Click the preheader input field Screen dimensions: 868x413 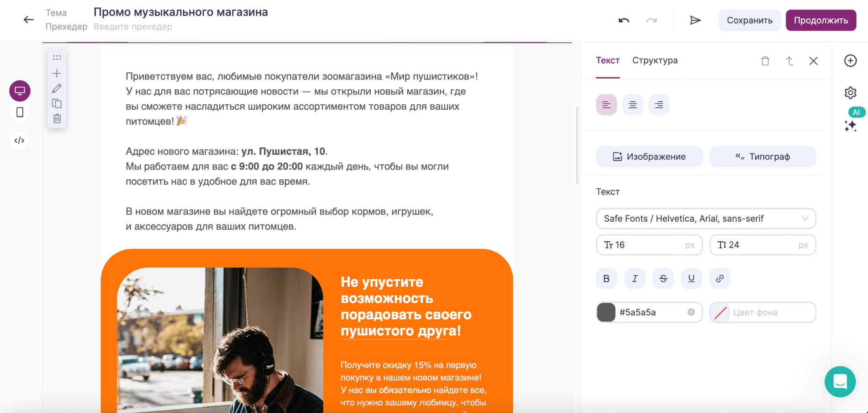tap(133, 27)
